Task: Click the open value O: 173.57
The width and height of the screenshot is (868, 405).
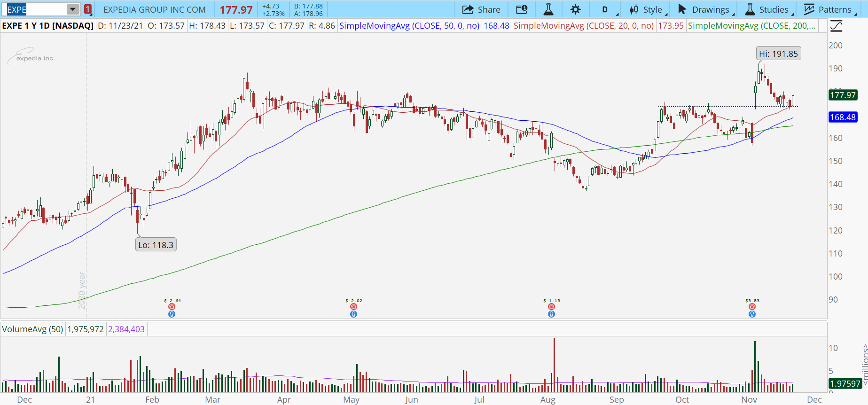Action: pyautogui.click(x=166, y=26)
